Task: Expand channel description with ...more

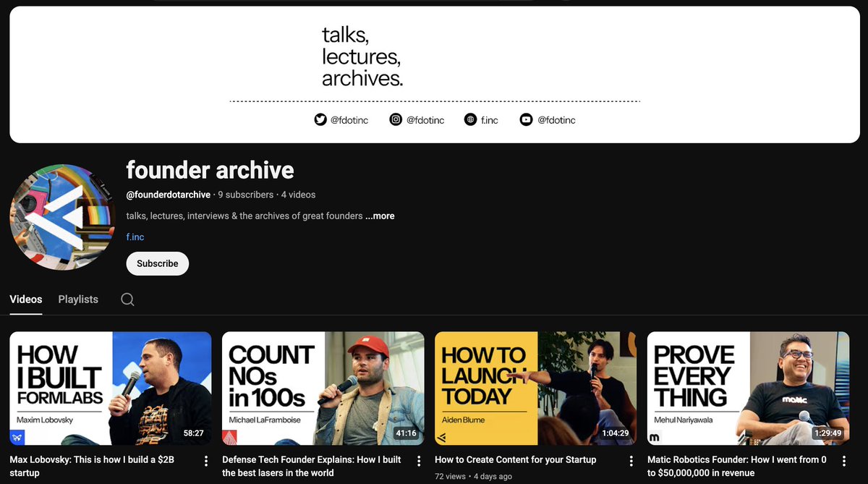Action: pos(380,216)
